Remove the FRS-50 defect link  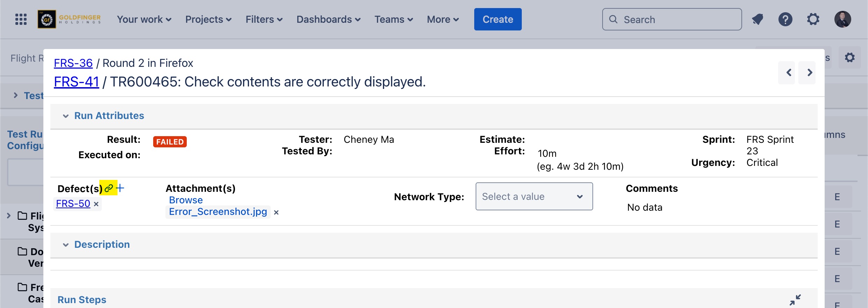click(x=96, y=204)
